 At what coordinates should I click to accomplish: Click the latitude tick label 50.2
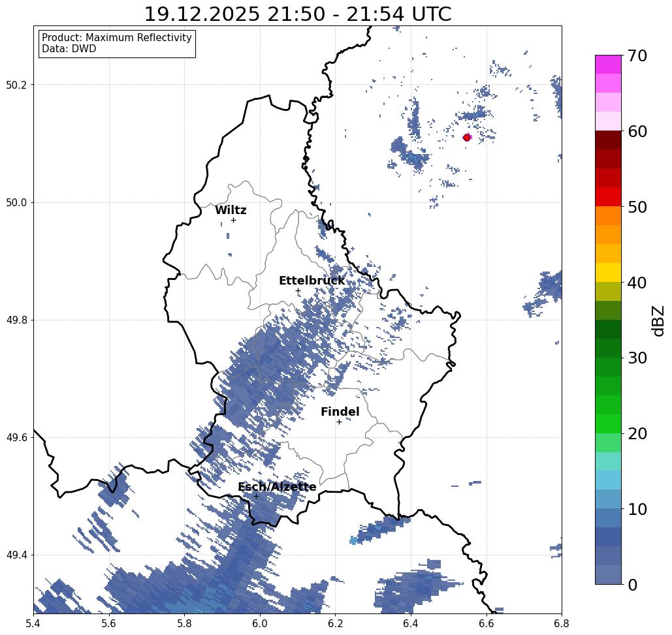(x=16, y=85)
